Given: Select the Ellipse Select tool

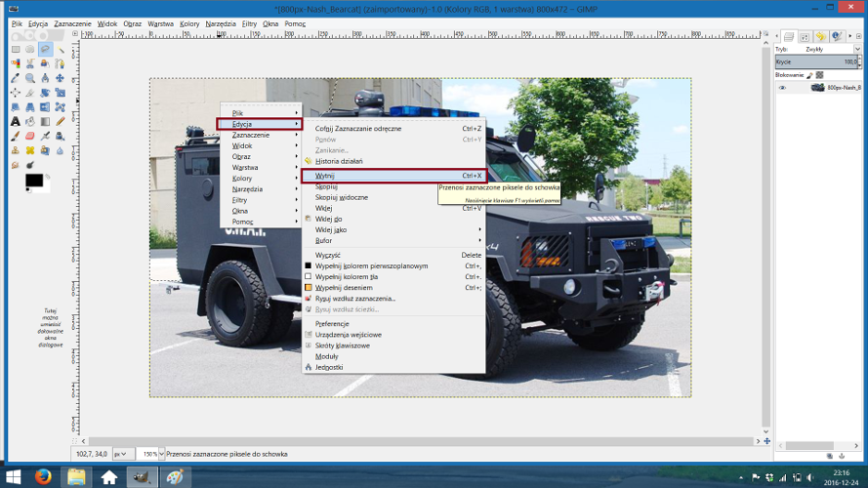Looking at the screenshot, I should point(30,49).
